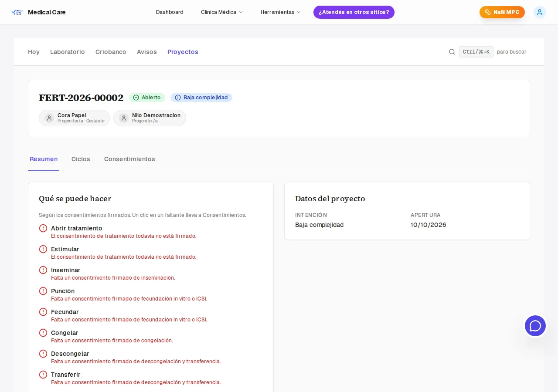Click the check icon in Abierto badge

(x=136, y=98)
